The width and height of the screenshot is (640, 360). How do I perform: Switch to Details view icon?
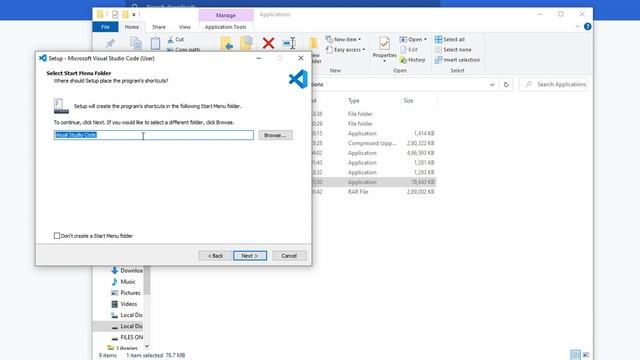tap(575, 355)
